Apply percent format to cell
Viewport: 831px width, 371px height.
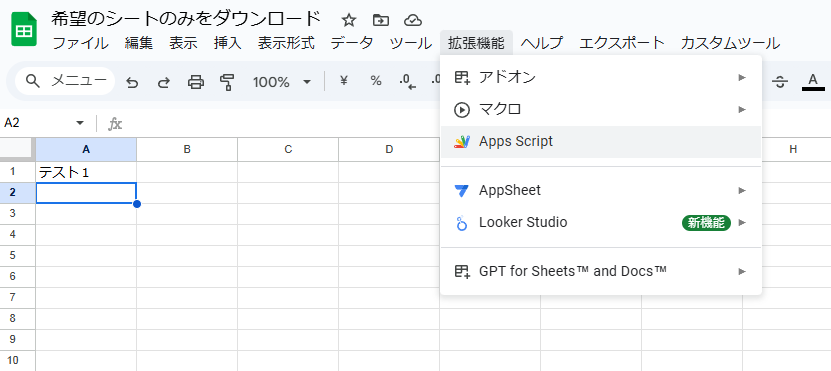pyautogui.click(x=376, y=81)
